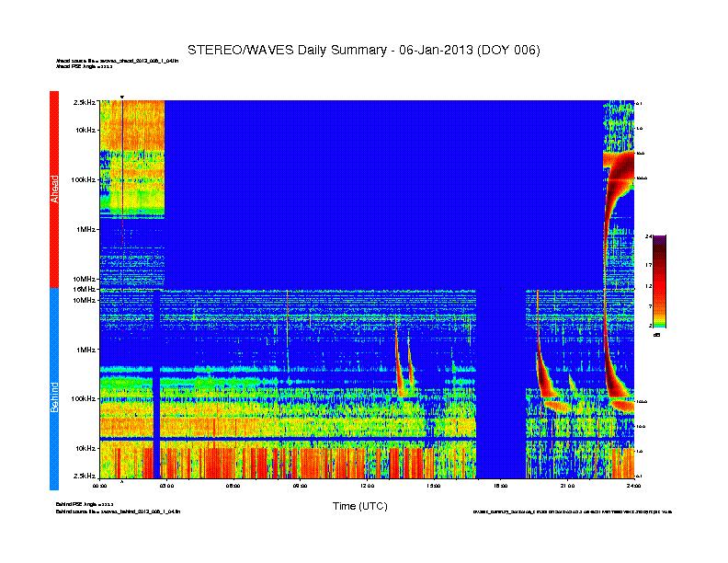Click the blue Behind spacecraft bar

pos(54,389)
